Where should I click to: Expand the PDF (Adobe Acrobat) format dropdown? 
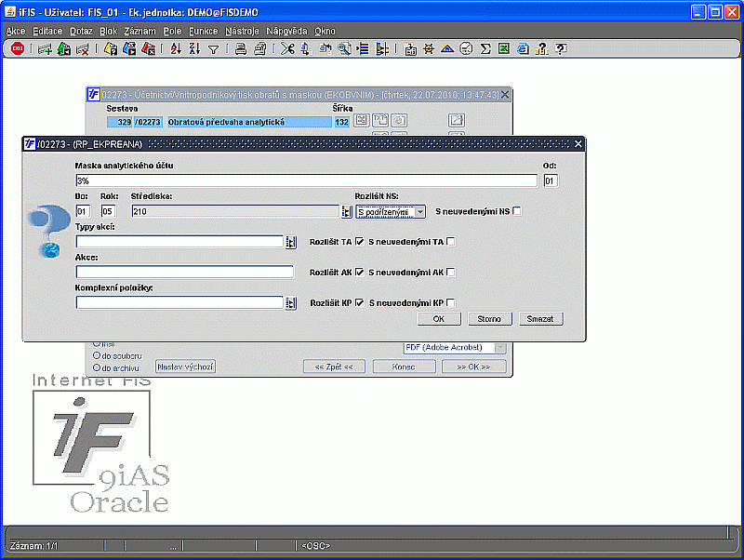click(x=500, y=347)
